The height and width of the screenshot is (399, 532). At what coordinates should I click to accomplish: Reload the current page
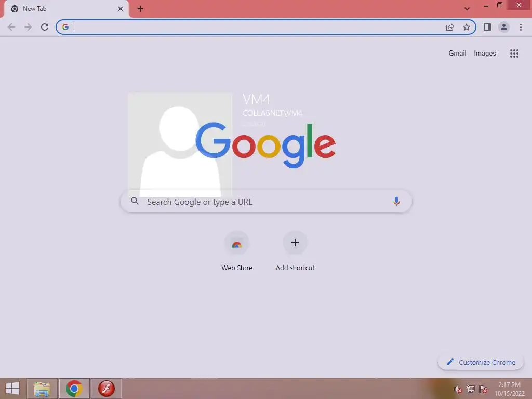pos(45,27)
